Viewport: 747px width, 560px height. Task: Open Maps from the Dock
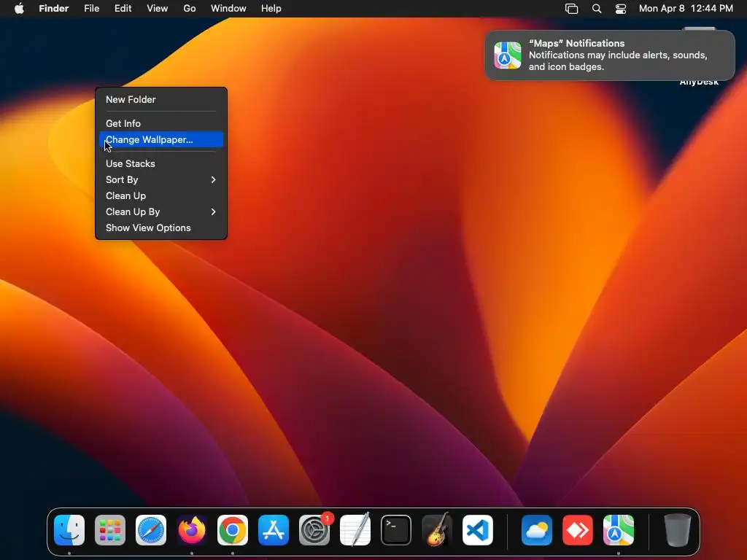click(619, 530)
